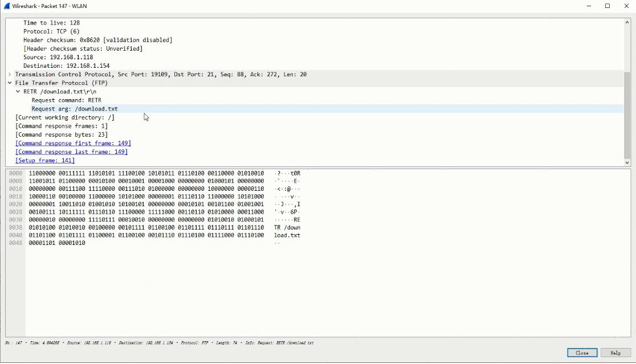Click the Wireshark shark fin title icon

(x=6, y=6)
